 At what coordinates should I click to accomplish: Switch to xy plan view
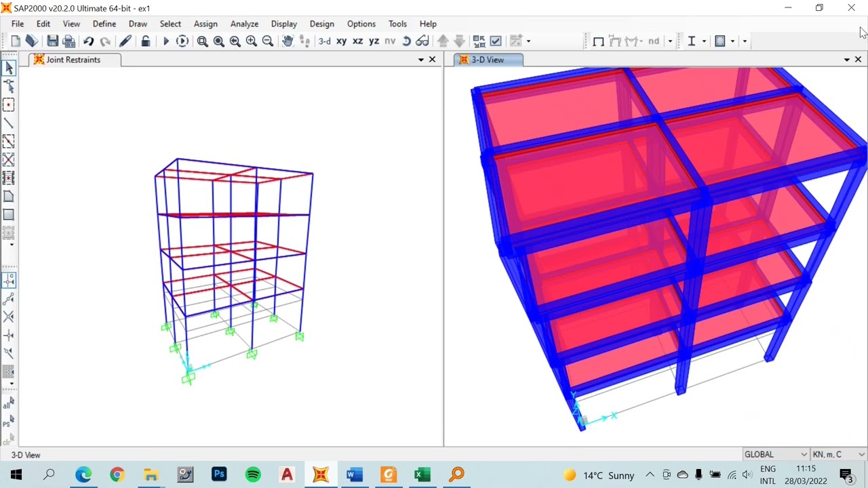click(341, 41)
